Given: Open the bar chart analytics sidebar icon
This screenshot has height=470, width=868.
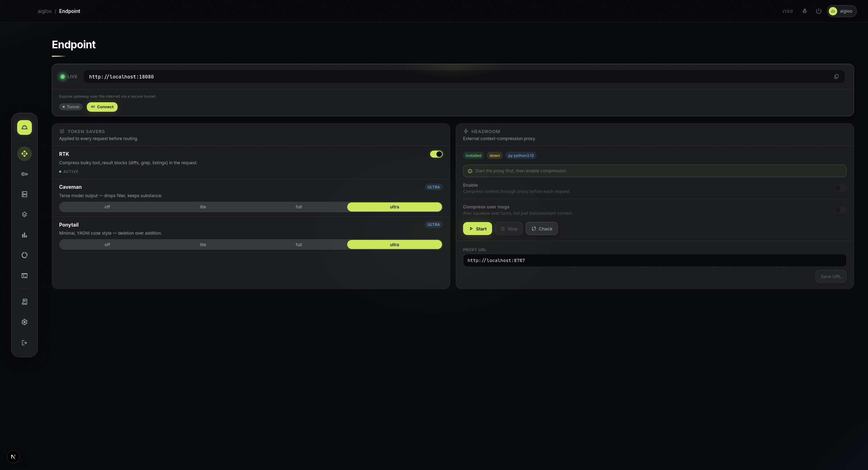Looking at the screenshot, I should (x=24, y=235).
